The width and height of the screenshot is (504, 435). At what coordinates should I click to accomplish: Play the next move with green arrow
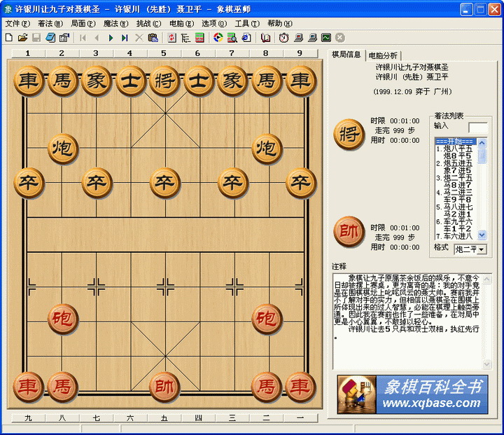click(x=111, y=38)
